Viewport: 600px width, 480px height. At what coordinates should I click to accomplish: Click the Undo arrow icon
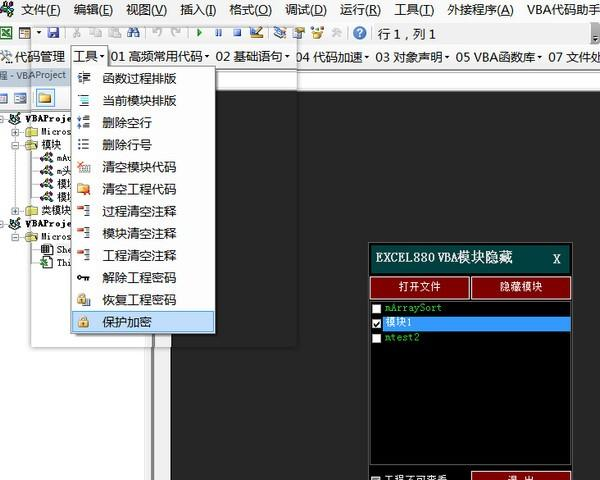[157, 32]
